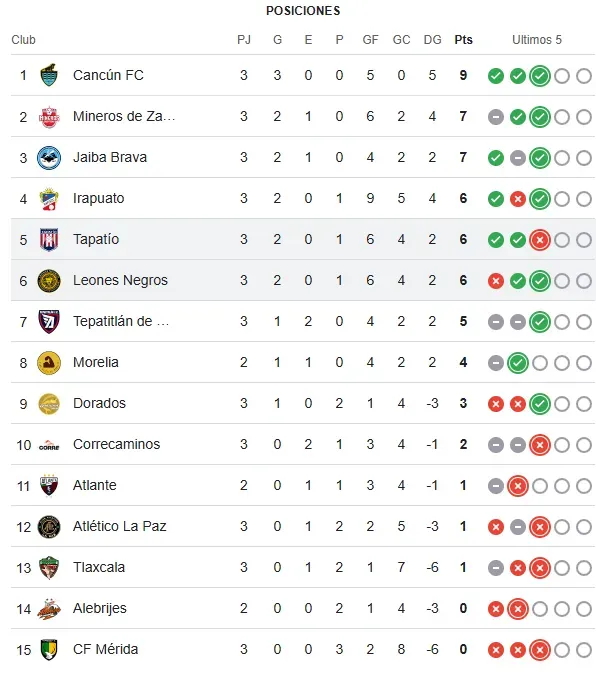The image size is (596, 677).
Task: Click the Morelia yellow circle logo
Action: tap(49, 363)
